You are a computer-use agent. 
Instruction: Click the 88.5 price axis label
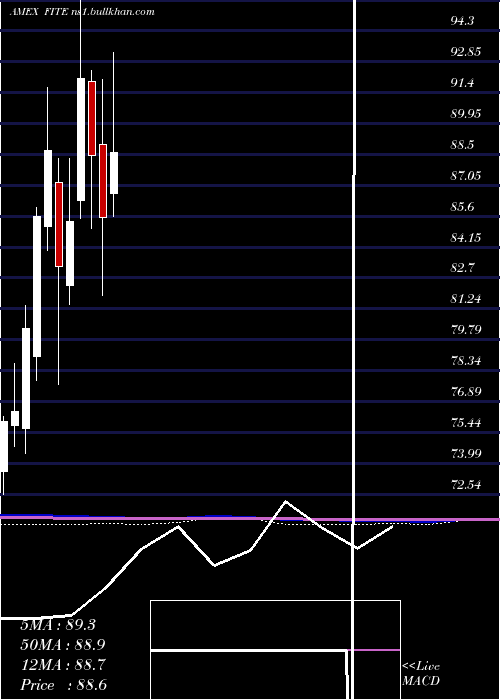point(462,145)
